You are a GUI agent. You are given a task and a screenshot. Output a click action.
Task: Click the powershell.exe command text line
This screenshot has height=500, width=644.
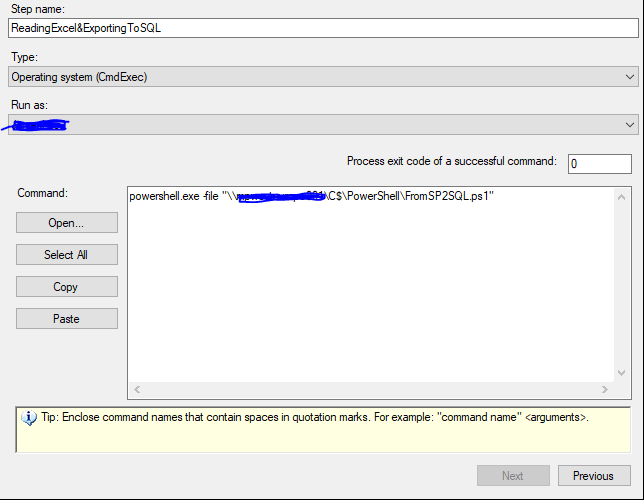pos(311,196)
